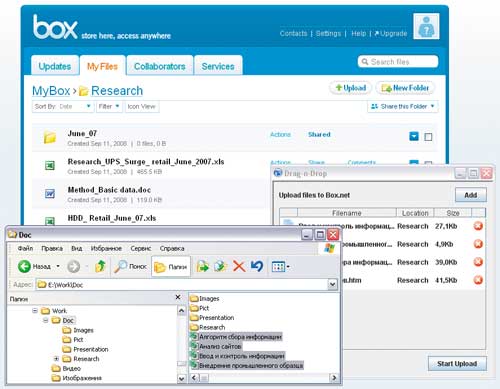The image size is (500, 389).
Task: Open the Вид menu in Explorer
Action: 77,248
